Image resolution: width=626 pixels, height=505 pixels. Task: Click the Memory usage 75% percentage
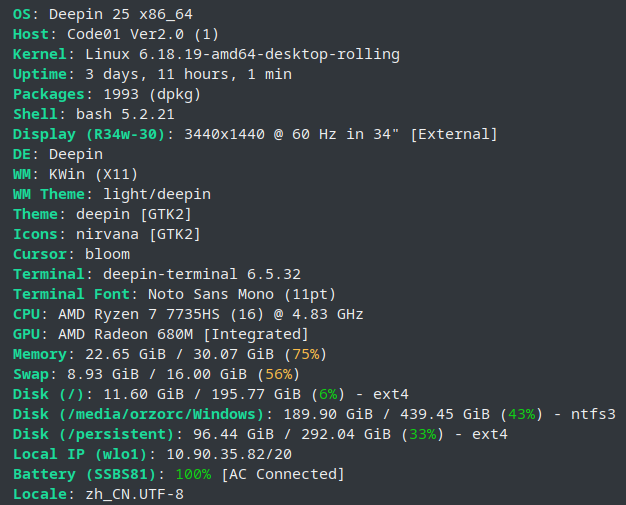click(306, 354)
